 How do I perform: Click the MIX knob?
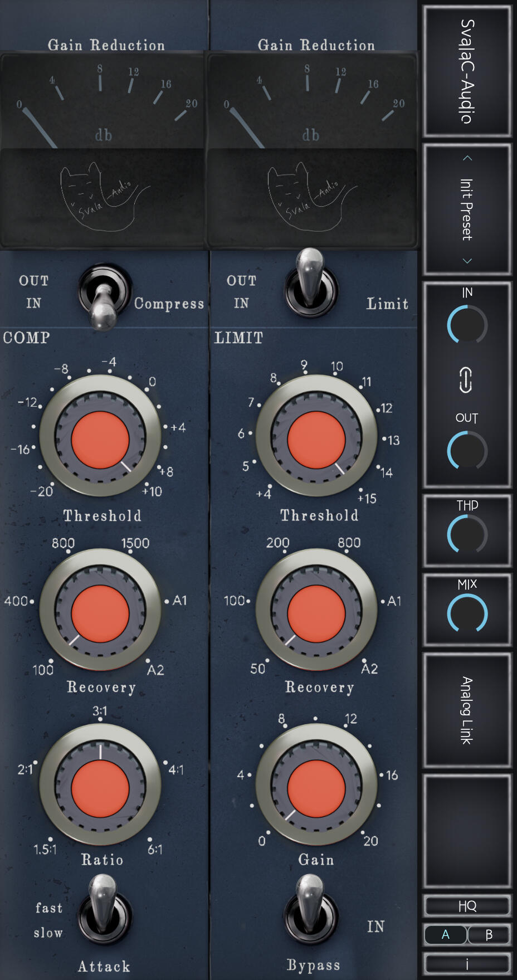(x=467, y=613)
